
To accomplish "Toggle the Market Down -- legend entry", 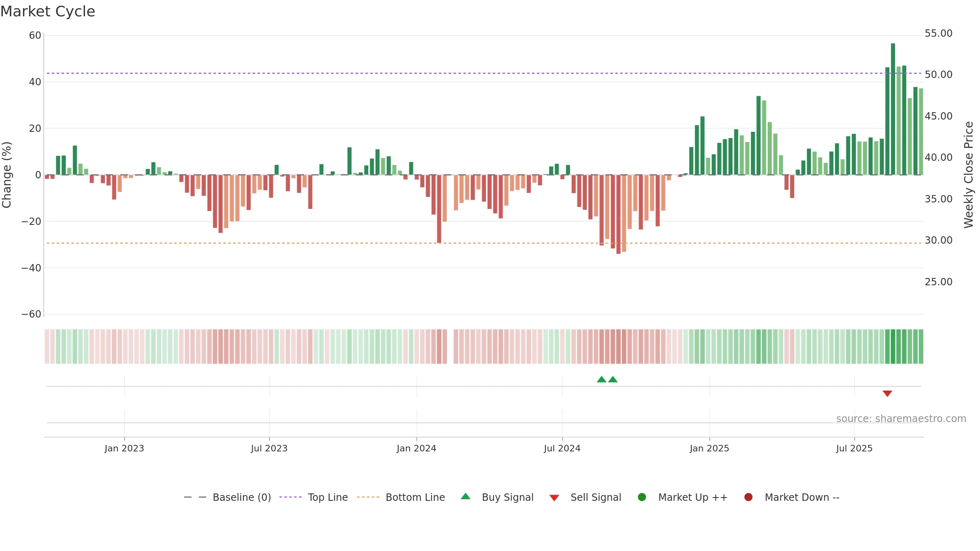I will pyautogui.click(x=792, y=497).
